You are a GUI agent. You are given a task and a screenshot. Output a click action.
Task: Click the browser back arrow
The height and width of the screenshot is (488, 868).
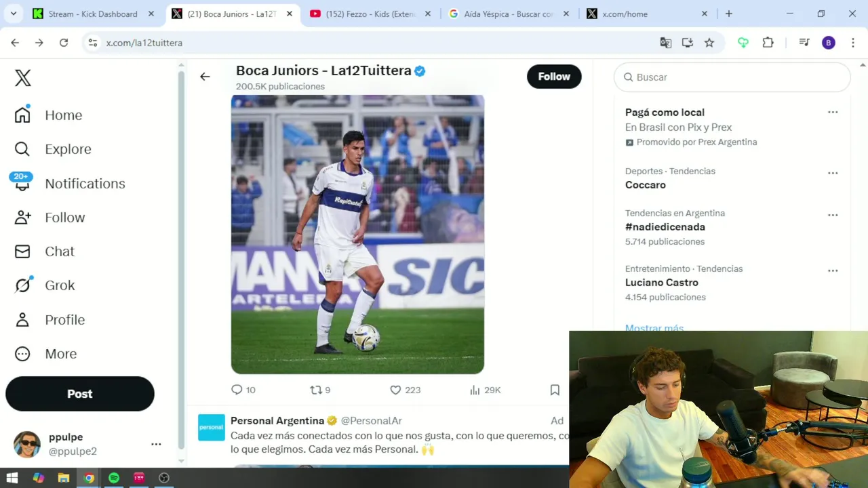pyautogui.click(x=15, y=43)
